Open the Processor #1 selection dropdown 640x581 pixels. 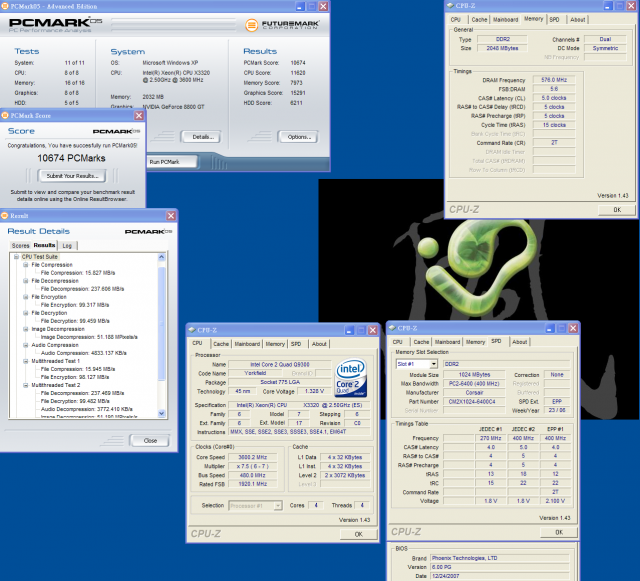coord(278,506)
